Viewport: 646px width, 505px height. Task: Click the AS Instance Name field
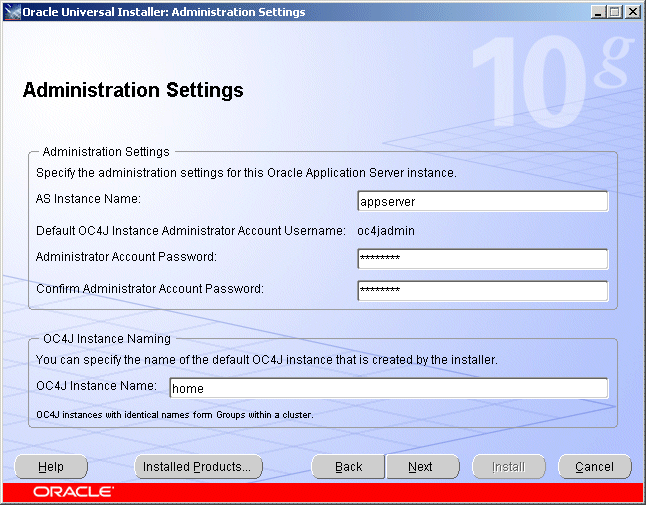pos(482,201)
